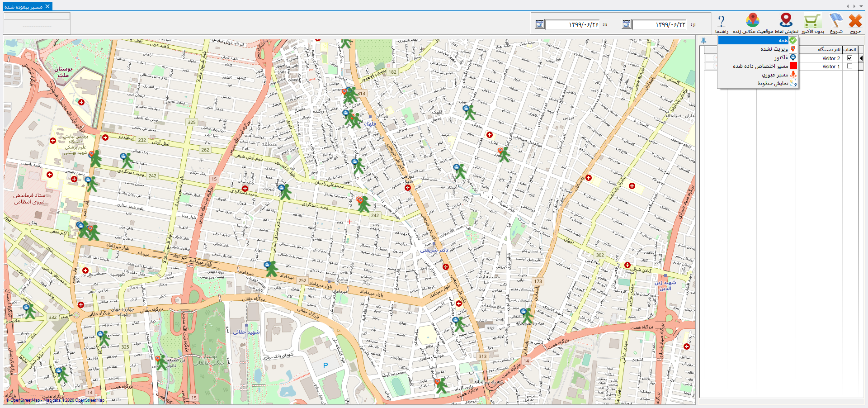This screenshot has width=868, height=408.
Task: Open the Help (راهنما) question mark icon
Action: pyautogui.click(x=722, y=21)
